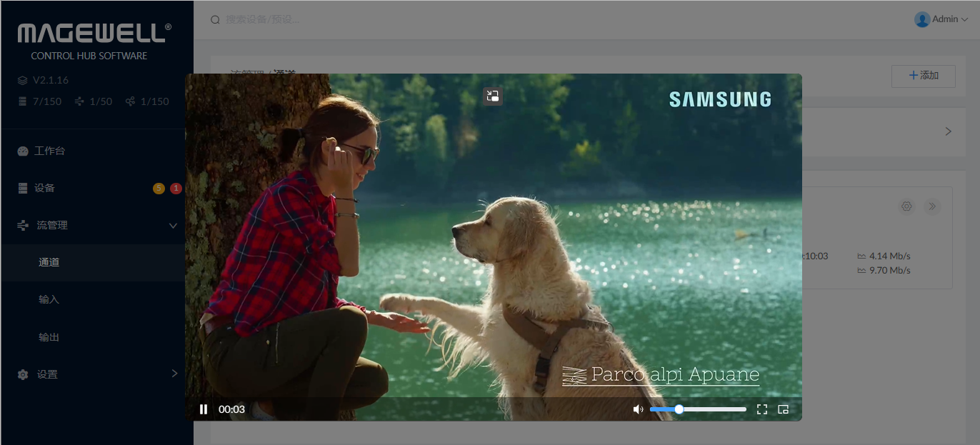Image resolution: width=980 pixels, height=445 pixels.
Task: Click the share-style icon beside 1/150
Action: [x=130, y=101]
